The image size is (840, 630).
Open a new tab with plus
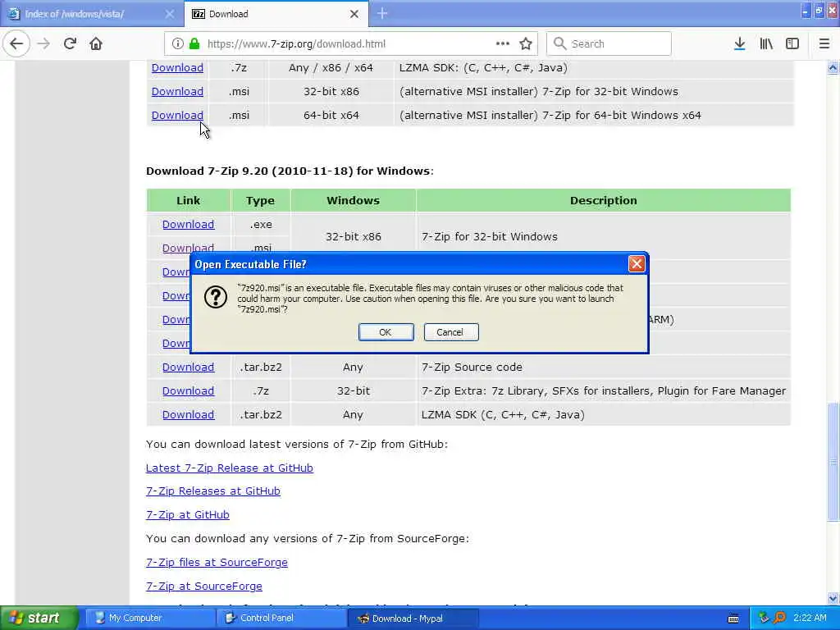pyautogui.click(x=382, y=14)
